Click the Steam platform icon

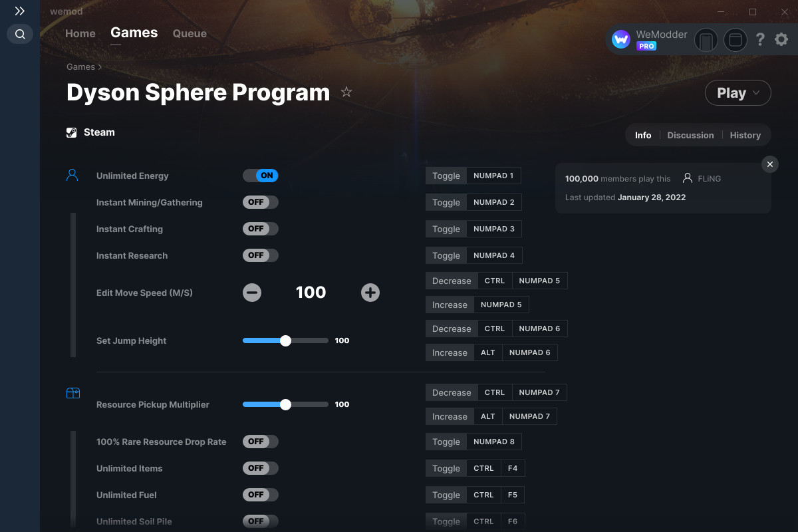71,132
